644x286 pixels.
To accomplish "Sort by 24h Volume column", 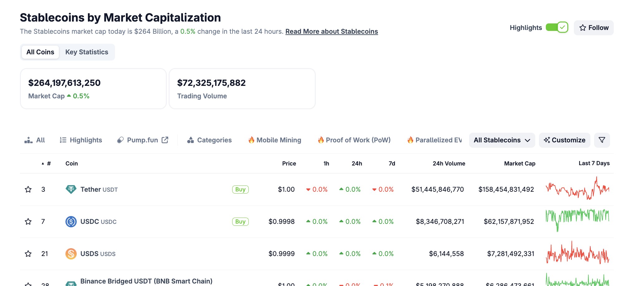I will 449,163.
